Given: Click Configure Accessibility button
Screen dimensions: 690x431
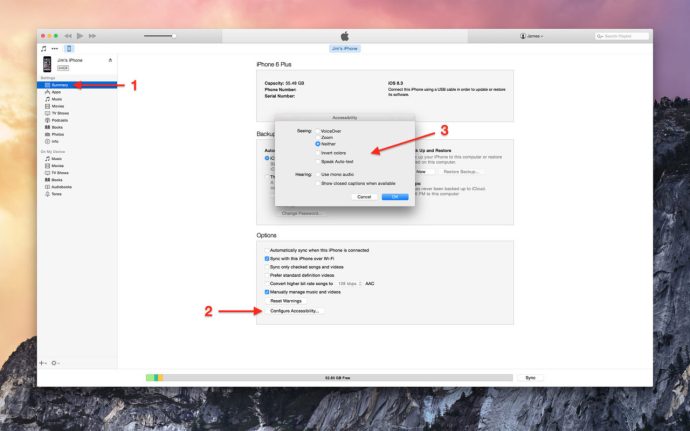Looking at the screenshot, I should click(x=294, y=311).
